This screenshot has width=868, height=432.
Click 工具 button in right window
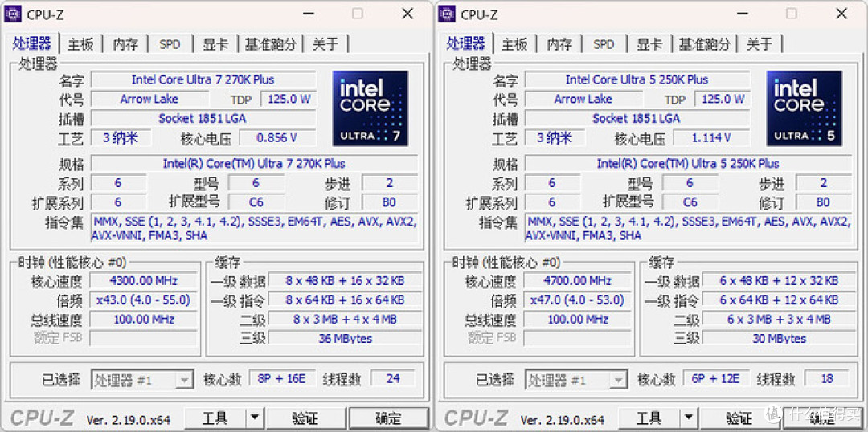coord(649,418)
